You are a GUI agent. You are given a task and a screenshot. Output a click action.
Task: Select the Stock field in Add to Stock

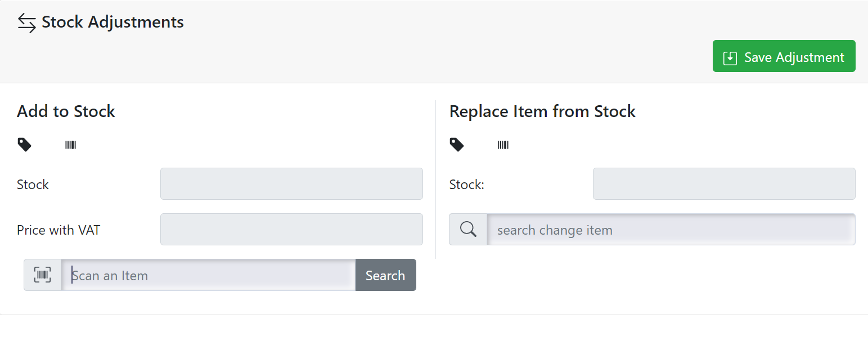291,183
